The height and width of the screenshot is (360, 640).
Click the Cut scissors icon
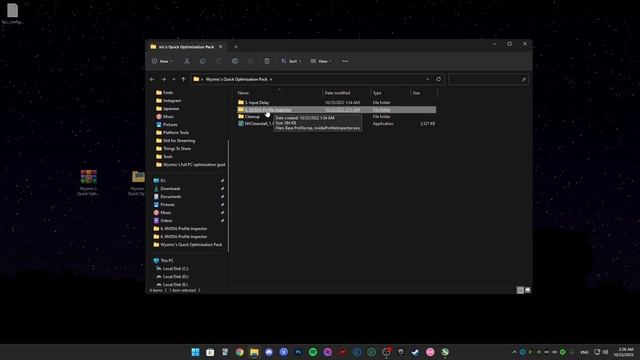187,61
